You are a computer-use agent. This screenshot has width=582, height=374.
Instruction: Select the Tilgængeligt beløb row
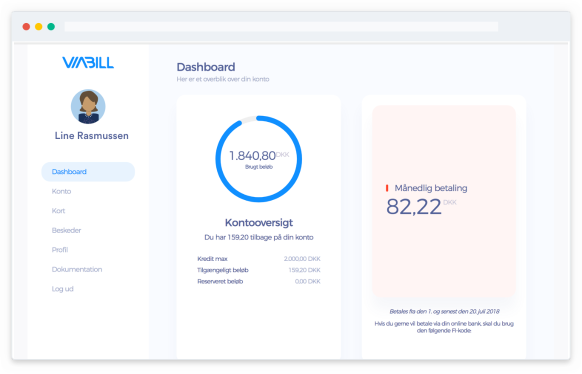(259, 270)
